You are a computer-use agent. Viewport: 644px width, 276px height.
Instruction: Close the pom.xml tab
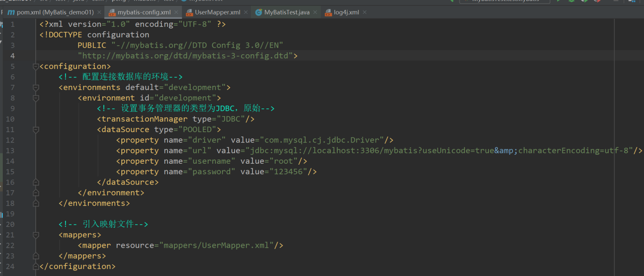[99, 12]
